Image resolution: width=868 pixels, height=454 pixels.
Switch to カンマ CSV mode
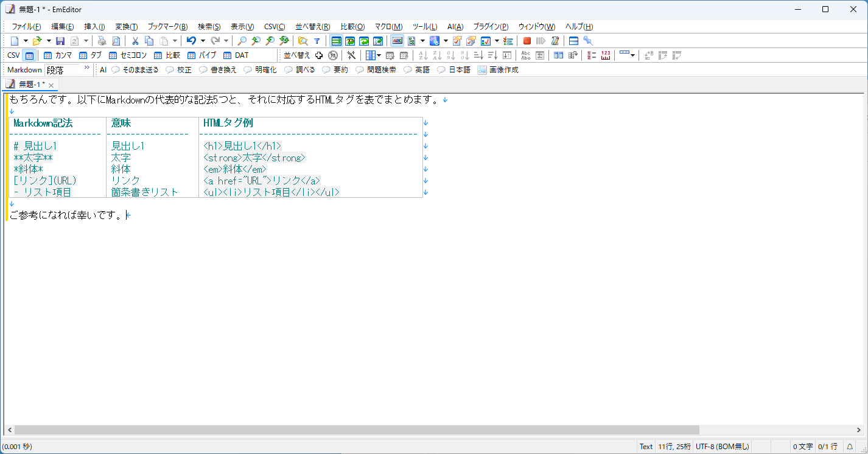tap(58, 55)
